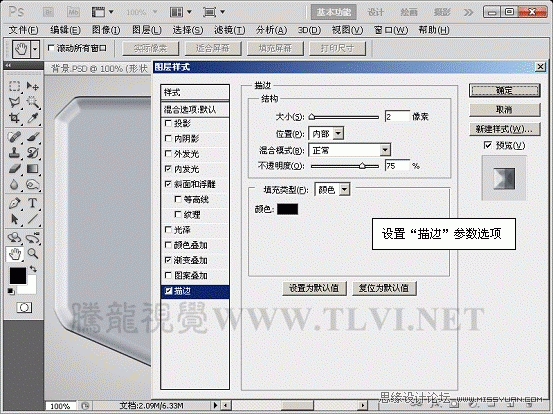Check Scroll All Windows (滚动所有窗口)
The image size is (553, 414).
pyautogui.click(x=51, y=48)
